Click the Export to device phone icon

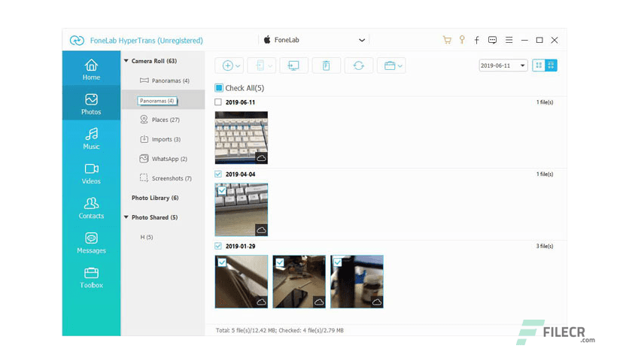260,65
